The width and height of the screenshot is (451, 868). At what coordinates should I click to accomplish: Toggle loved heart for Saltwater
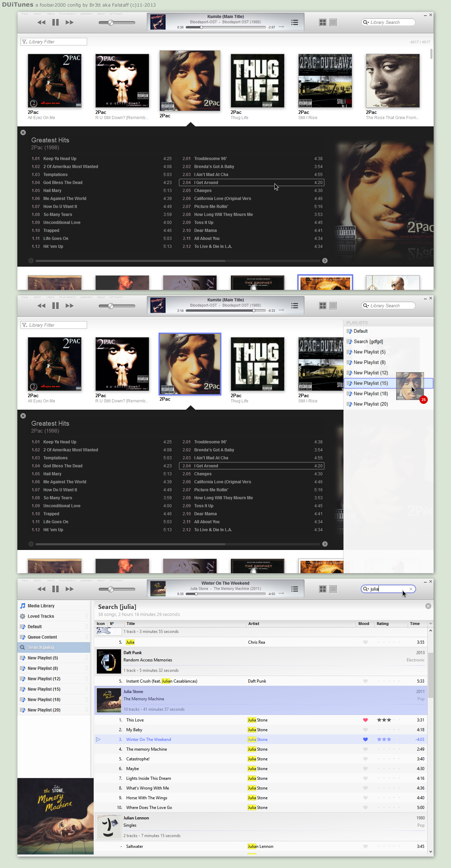(x=365, y=846)
